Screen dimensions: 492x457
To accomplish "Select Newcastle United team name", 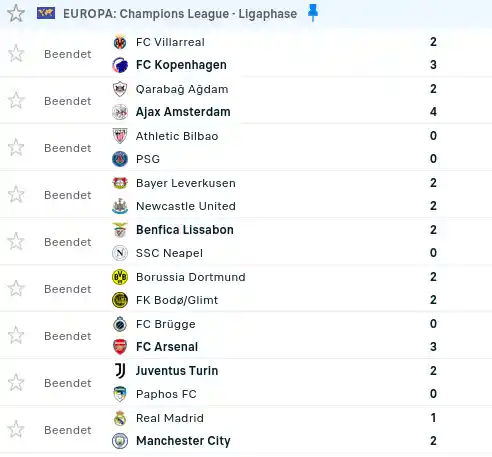I will tap(186, 206).
